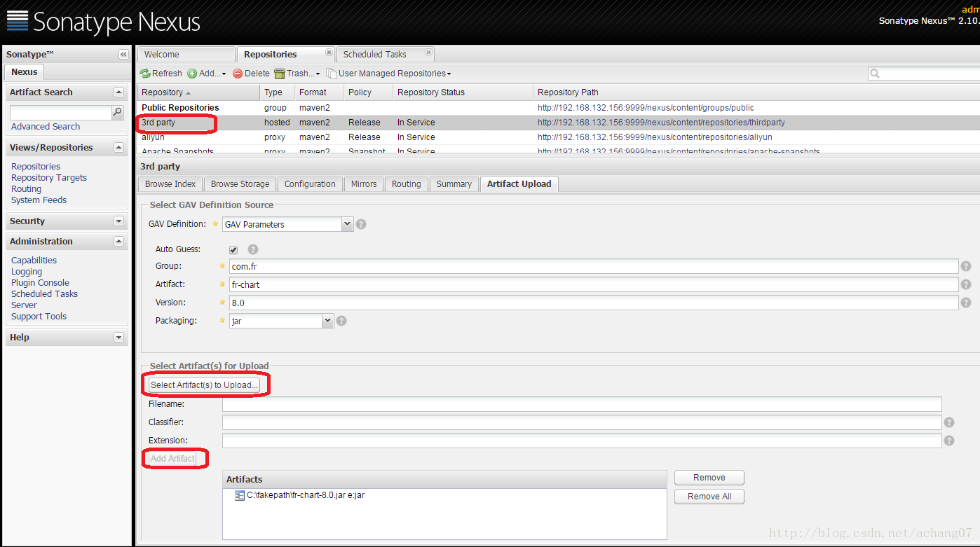Delete the selected repository
980x547 pixels.
(251, 74)
